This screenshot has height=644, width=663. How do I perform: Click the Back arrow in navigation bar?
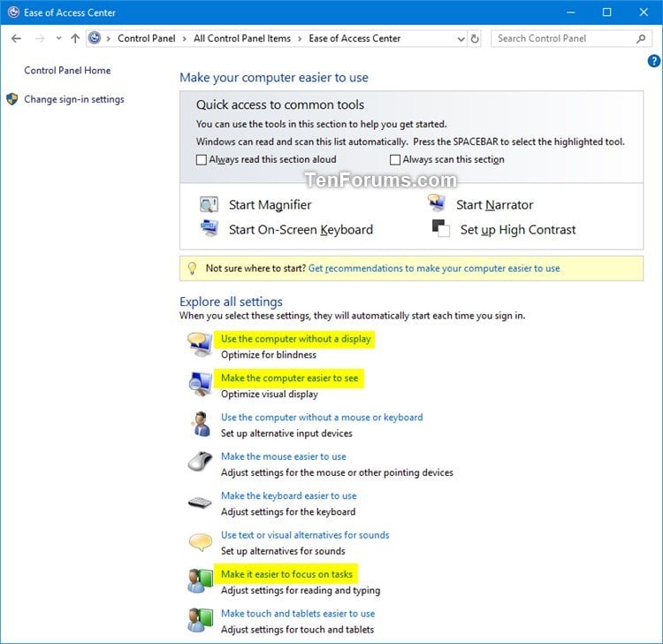(16, 39)
